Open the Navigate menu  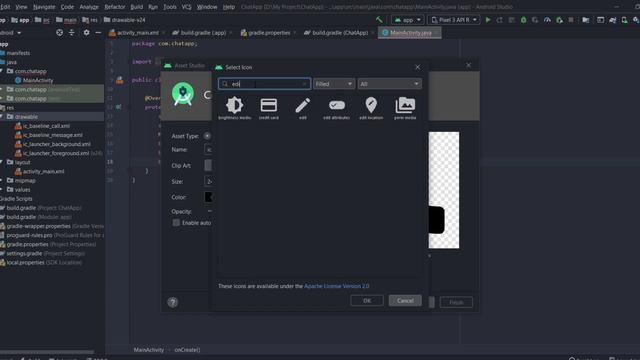tap(44, 7)
